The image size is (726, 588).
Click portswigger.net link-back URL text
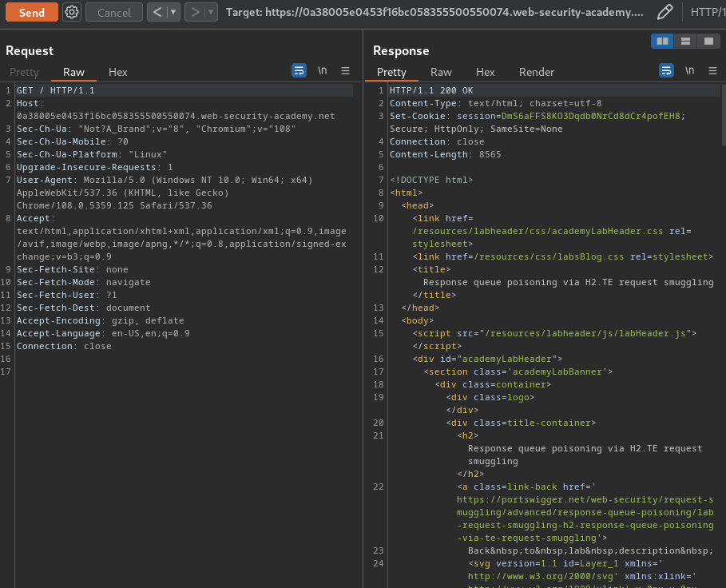pos(585,518)
